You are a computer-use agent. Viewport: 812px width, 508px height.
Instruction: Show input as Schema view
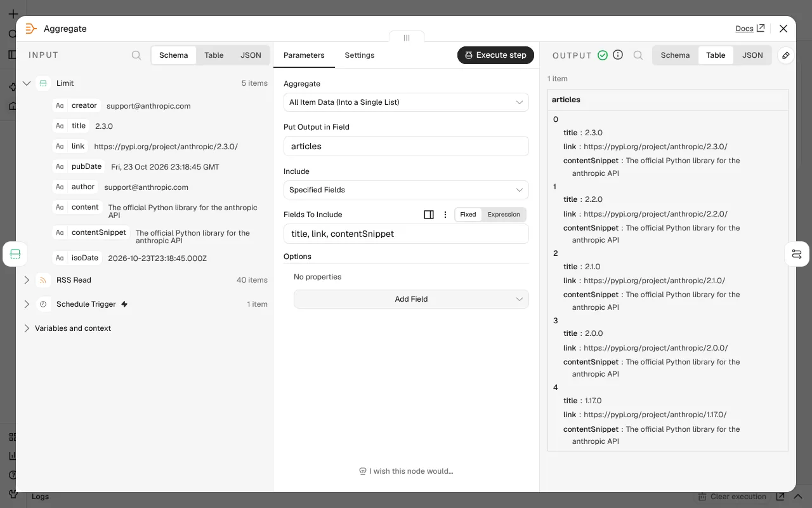pyautogui.click(x=173, y=55)
